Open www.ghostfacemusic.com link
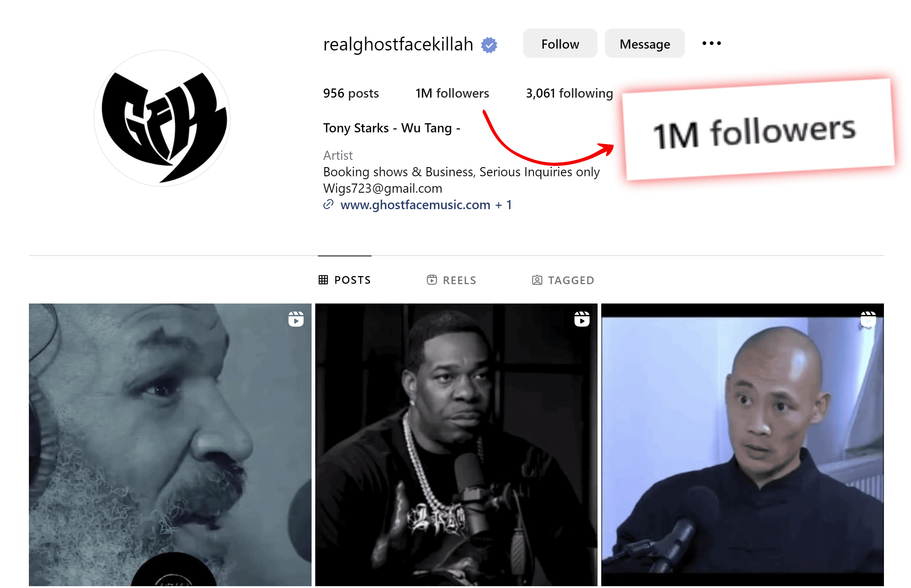This screenshot has width=911, height=588. 415,205
